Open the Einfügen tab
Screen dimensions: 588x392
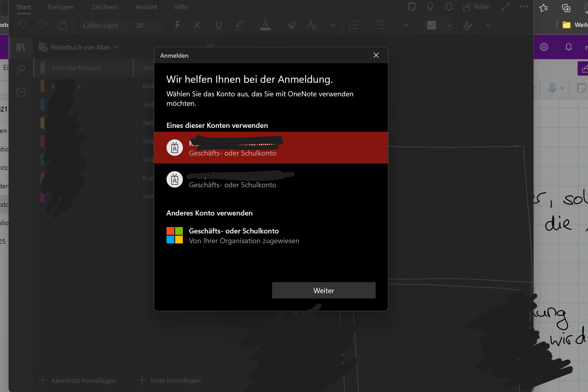(x=60, y=7)
